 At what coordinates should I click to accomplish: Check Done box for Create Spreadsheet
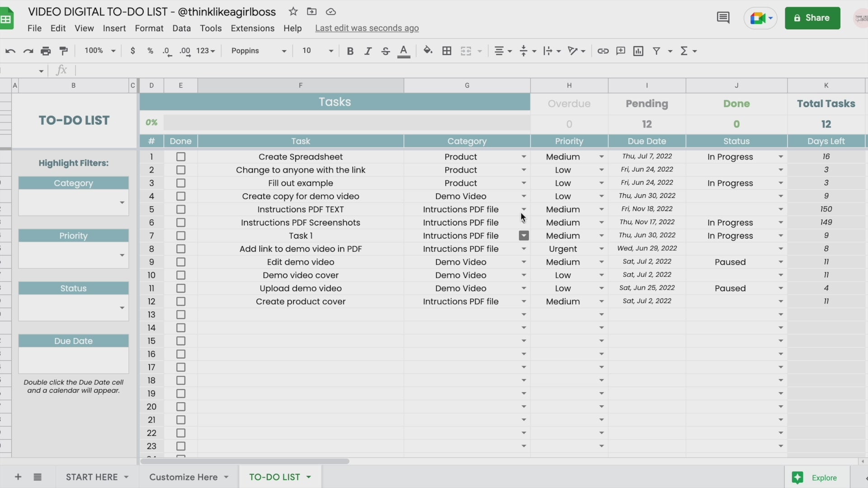(x=181, y=157)
